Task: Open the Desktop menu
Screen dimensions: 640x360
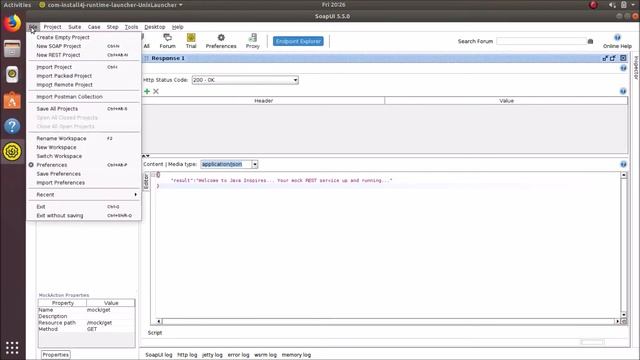Action: (x=155, y=27)
